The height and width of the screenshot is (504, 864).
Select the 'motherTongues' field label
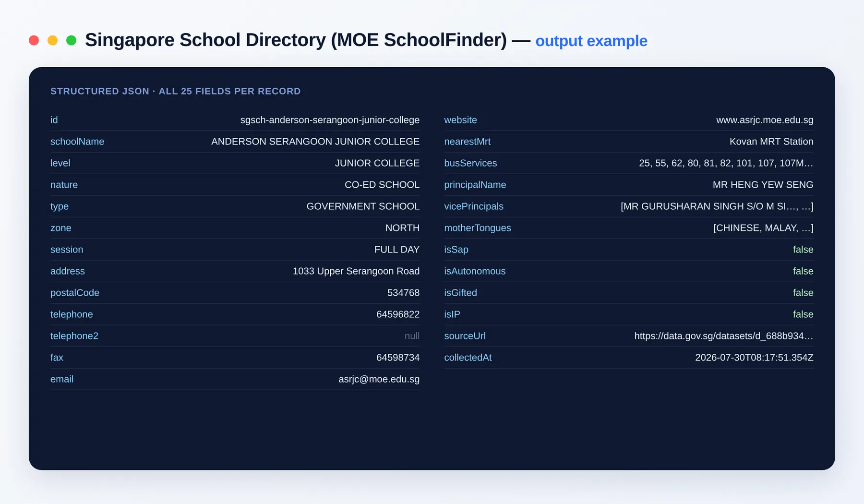478,228
